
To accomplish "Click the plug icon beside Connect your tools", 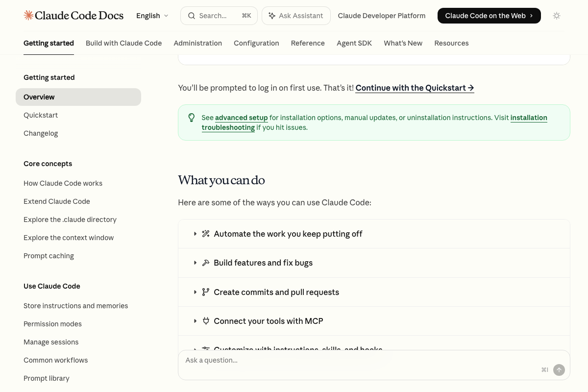I will pyautogui.click(x=206, y=321).
